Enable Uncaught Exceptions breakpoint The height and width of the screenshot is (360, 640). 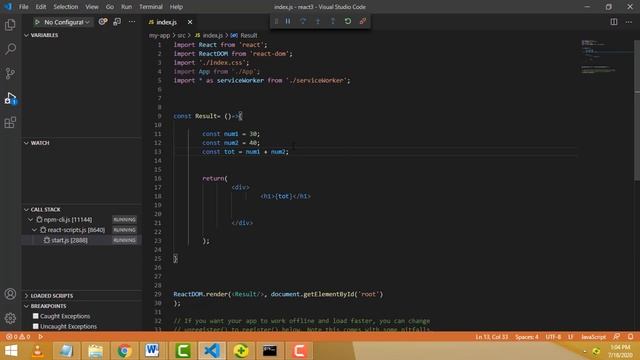coord(36,326)
